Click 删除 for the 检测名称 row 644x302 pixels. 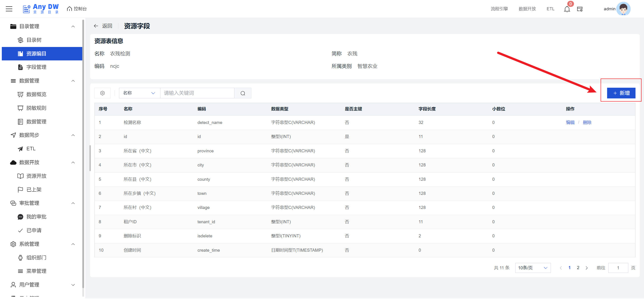pyautogui.click(x=587, y=123)
